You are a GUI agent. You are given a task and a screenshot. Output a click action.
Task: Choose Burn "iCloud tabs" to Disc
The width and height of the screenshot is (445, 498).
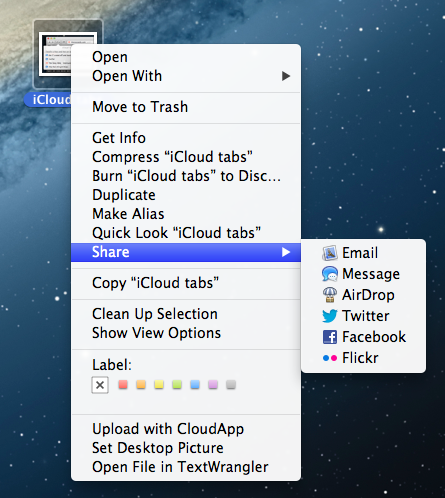click(186, 176)
